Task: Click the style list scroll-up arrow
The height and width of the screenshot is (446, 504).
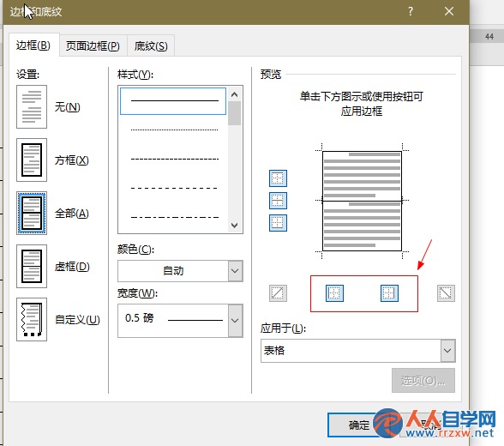Action: point(234,94)
